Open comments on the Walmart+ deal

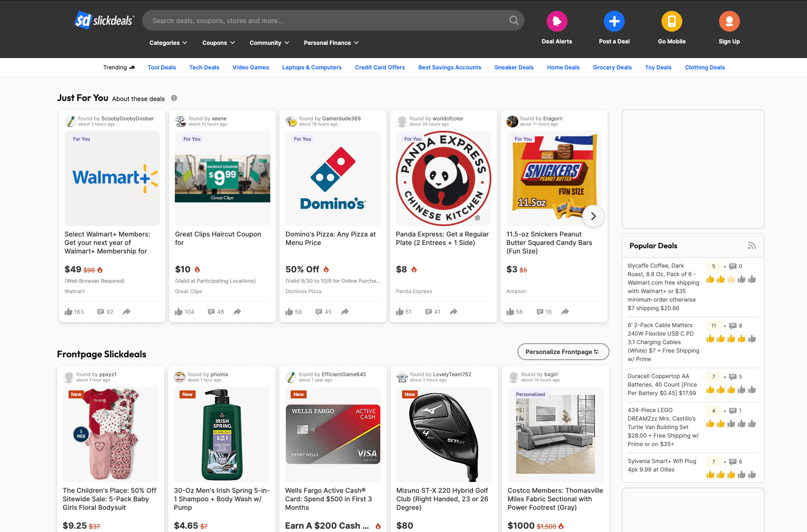click(101, 312)
